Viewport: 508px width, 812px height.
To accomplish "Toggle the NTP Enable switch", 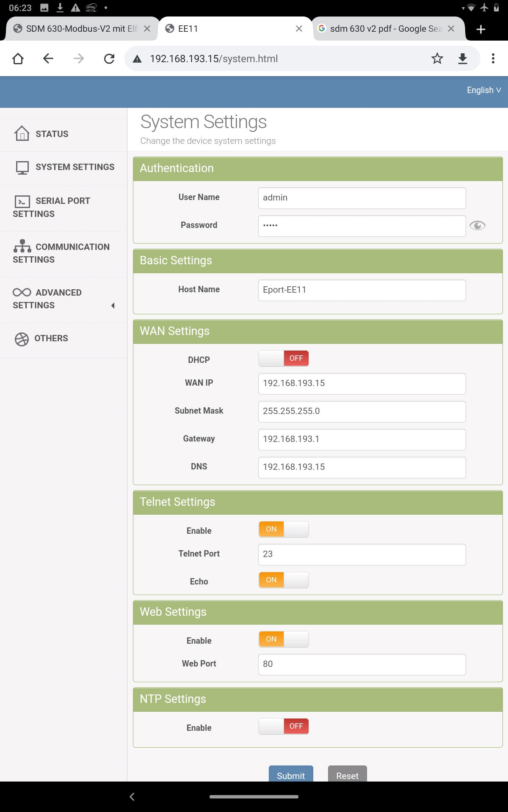I will pyautogui.click(x=284, y=726).
